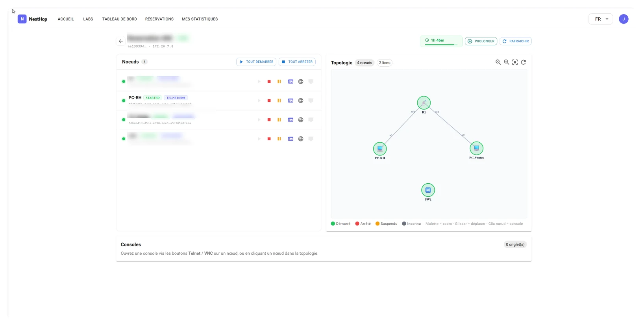Open web globe icon for PC-RH

point(301,101)
